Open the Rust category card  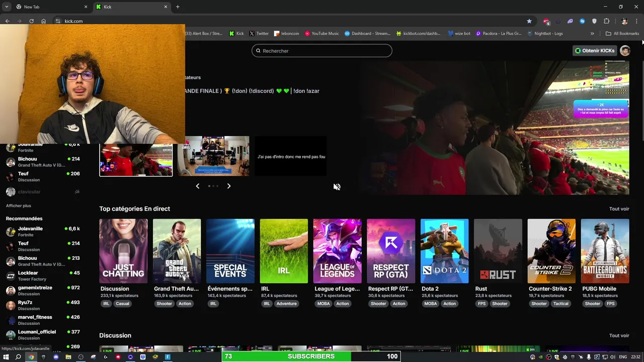498,251
